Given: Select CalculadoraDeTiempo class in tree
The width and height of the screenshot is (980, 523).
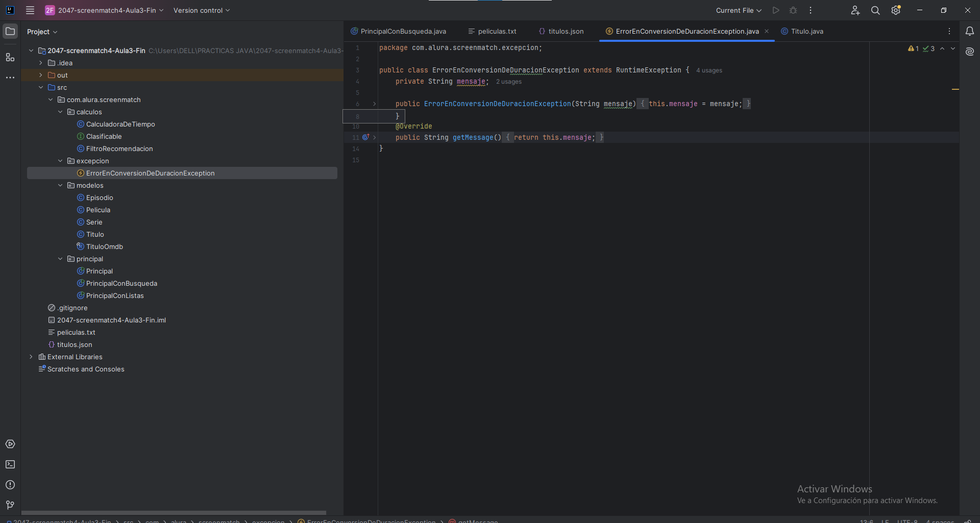Looking at the screenshot, I should pos(120,124).
